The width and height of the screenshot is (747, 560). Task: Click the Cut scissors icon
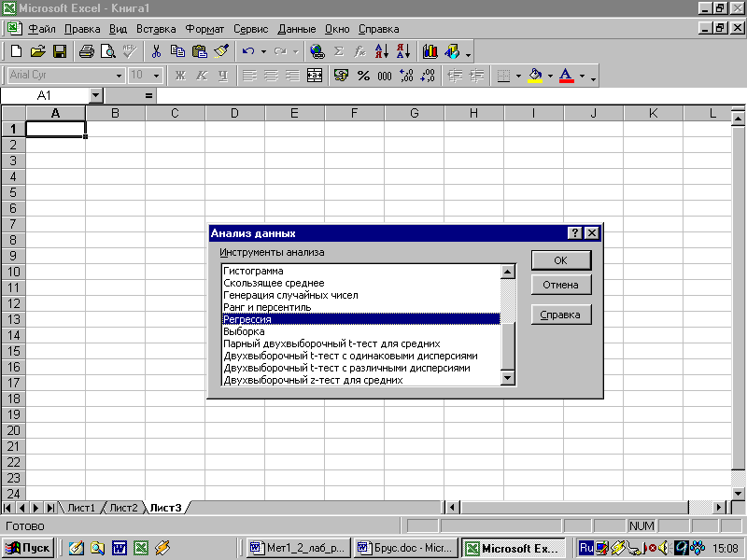[x=156, y=51]
